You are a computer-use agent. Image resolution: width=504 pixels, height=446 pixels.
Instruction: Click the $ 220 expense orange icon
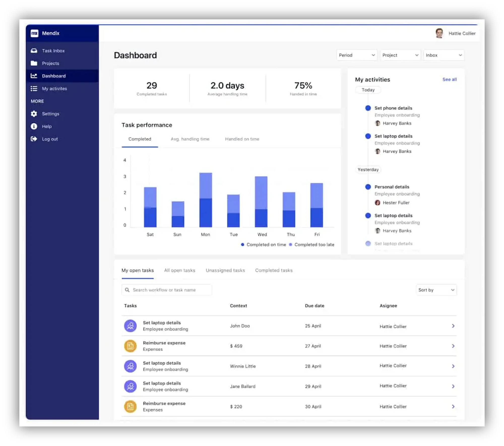[x=130, y=406]
